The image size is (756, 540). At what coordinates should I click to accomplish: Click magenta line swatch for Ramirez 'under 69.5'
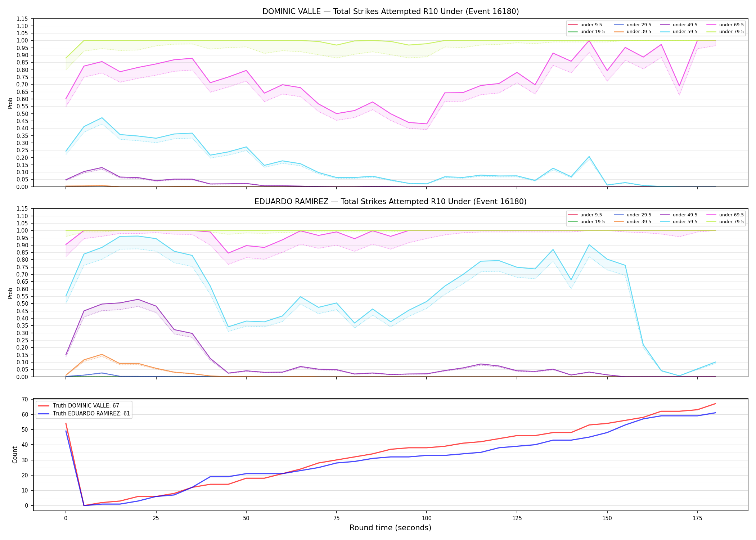[x=712, y=215]
